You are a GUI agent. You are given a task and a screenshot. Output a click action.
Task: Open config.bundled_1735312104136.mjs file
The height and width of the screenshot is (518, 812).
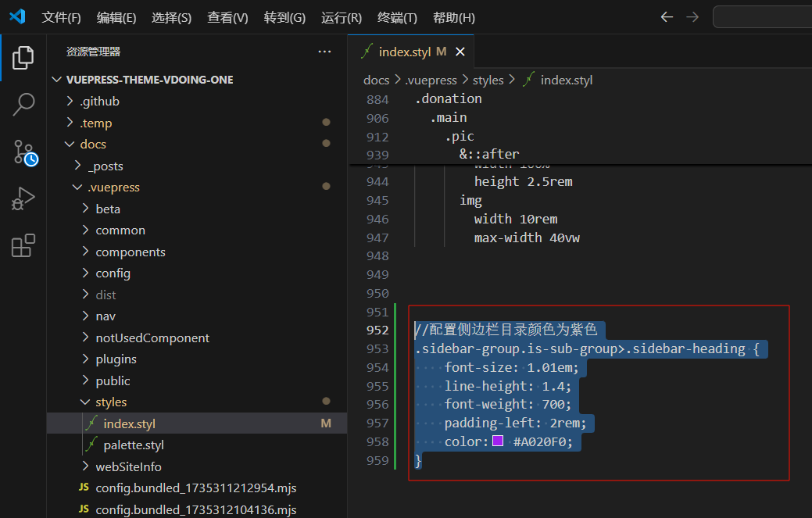tap(197, 509)
